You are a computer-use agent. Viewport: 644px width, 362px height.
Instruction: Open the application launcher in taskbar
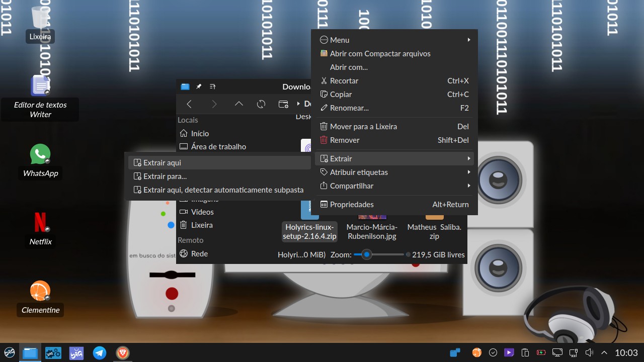click(x=10, y=352)
